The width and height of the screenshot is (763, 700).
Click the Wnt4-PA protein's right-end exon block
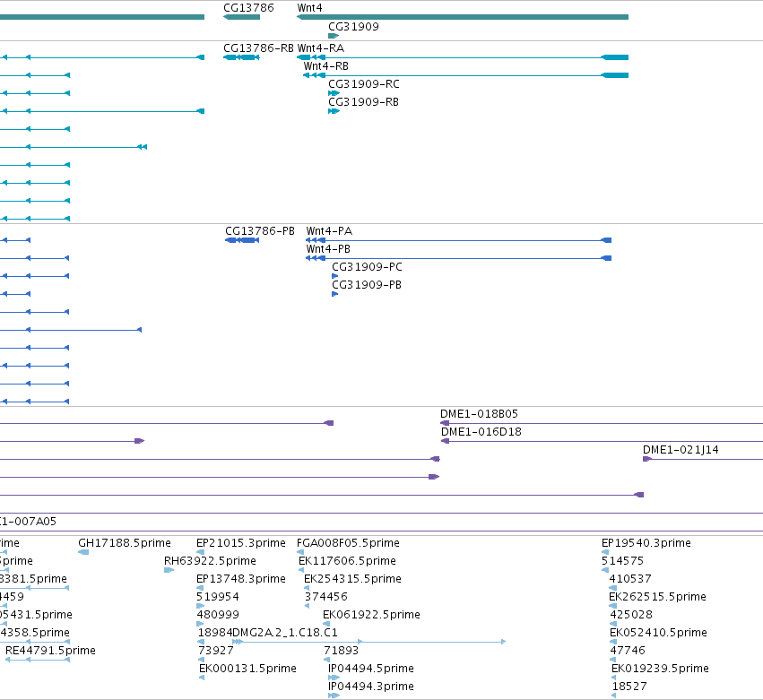click(x=606, y=240)
